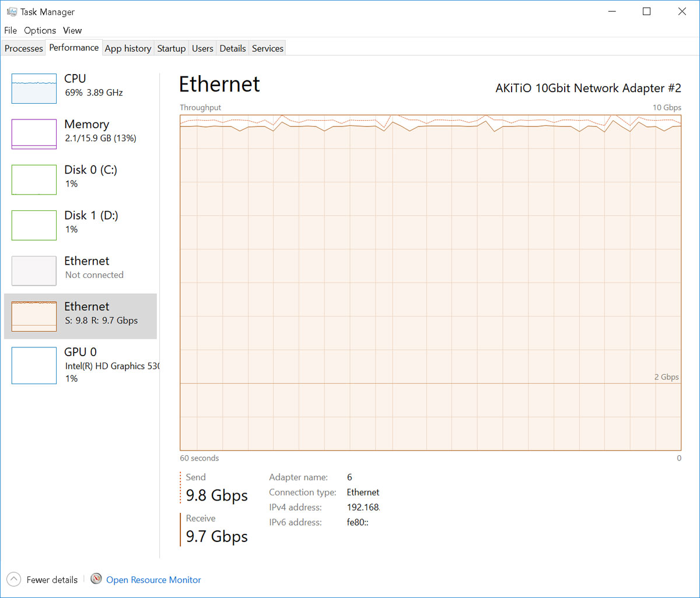Click the Task Manager title bar icon

coord(11,12)
